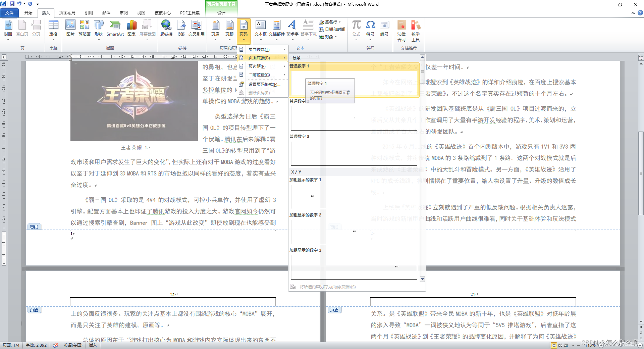Click the Redo icon in quick access toolbar
644x349 pixels.
click(30, 4)
